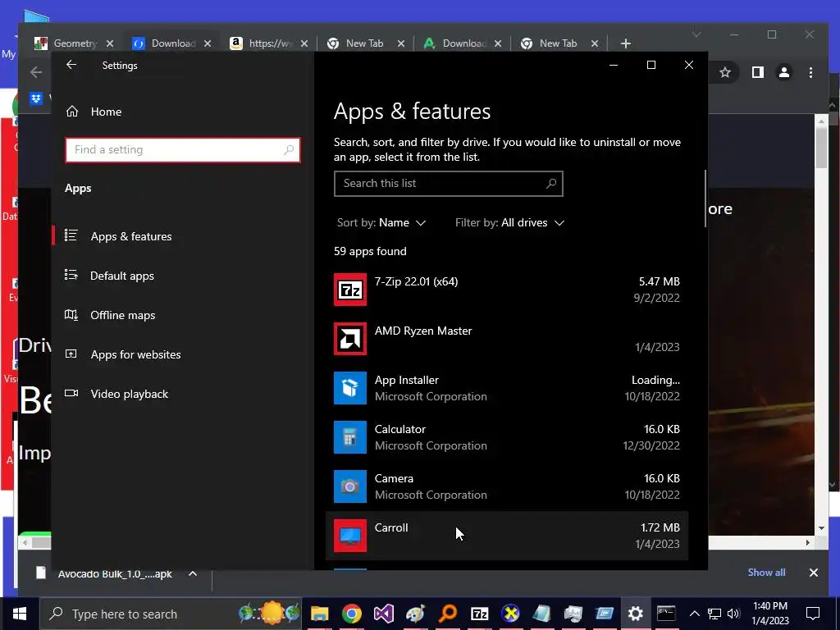Toggle Chrome's side panel icon
The image size is (840, 630).
point(757,72)
